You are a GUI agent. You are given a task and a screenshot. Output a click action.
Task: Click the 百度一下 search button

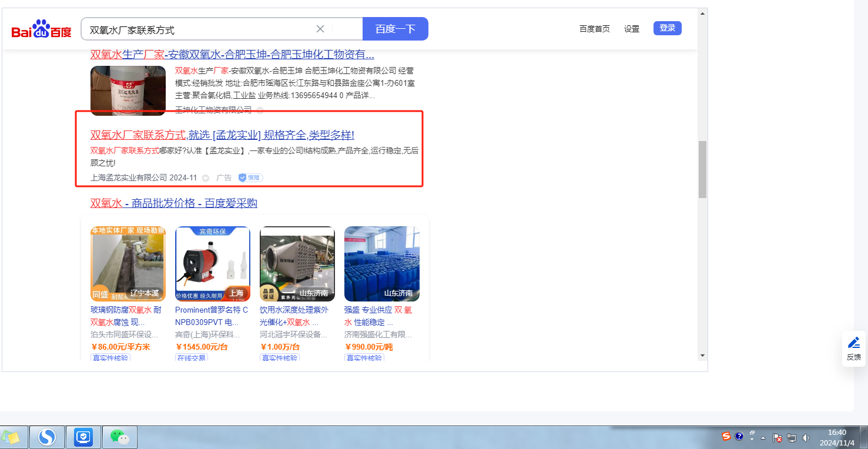tap(396, 29)
